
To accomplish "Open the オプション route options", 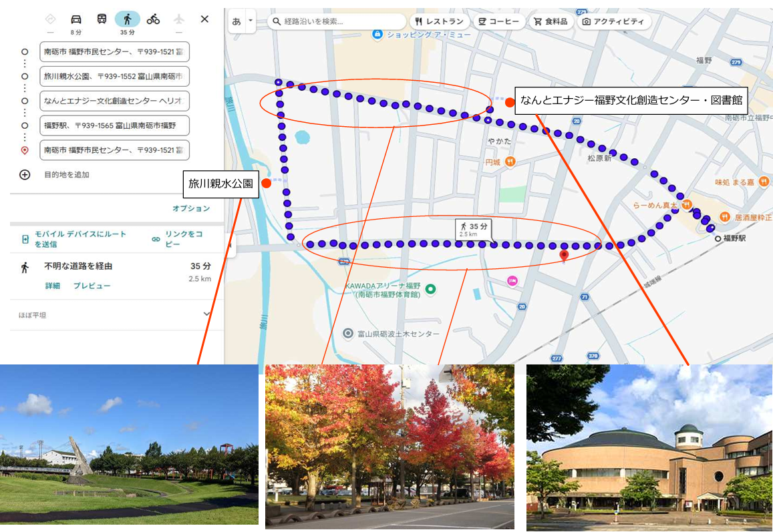I will (191, 208).
